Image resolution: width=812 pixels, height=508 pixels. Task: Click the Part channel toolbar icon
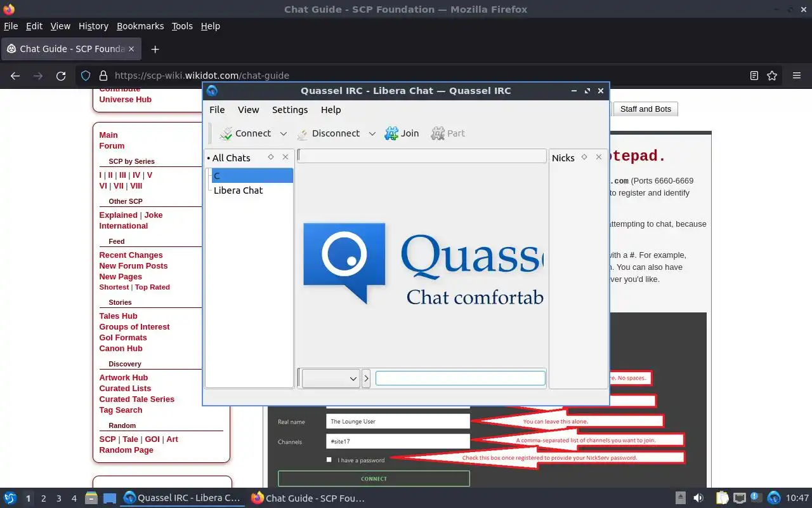(x=448, y=133)
